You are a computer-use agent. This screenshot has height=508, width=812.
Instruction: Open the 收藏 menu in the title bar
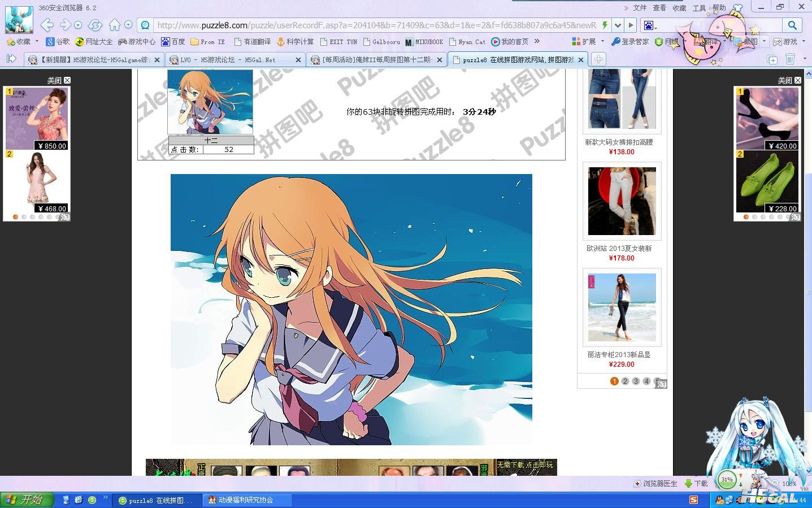[679, 8]
